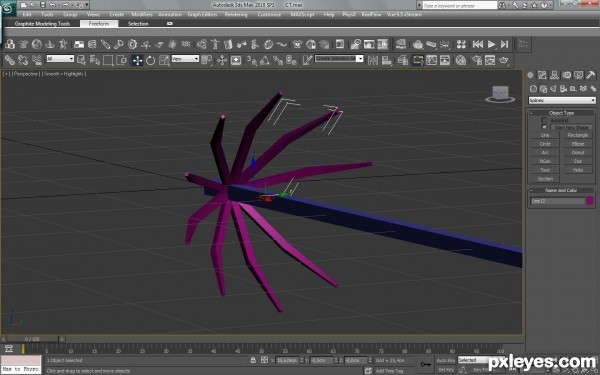Open the Select by Name dialog
Viewport: 600px width, 375px height.
[x=95, y=60]
